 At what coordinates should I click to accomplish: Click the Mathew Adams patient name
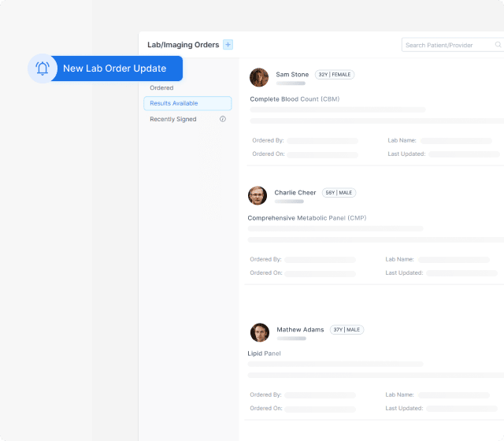coord(300,330)
